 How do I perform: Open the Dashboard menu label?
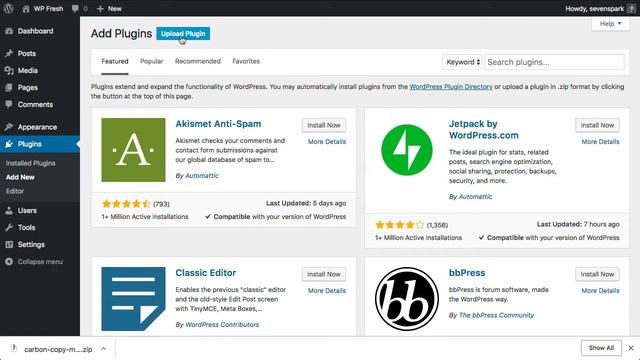(x=35, y=31)
